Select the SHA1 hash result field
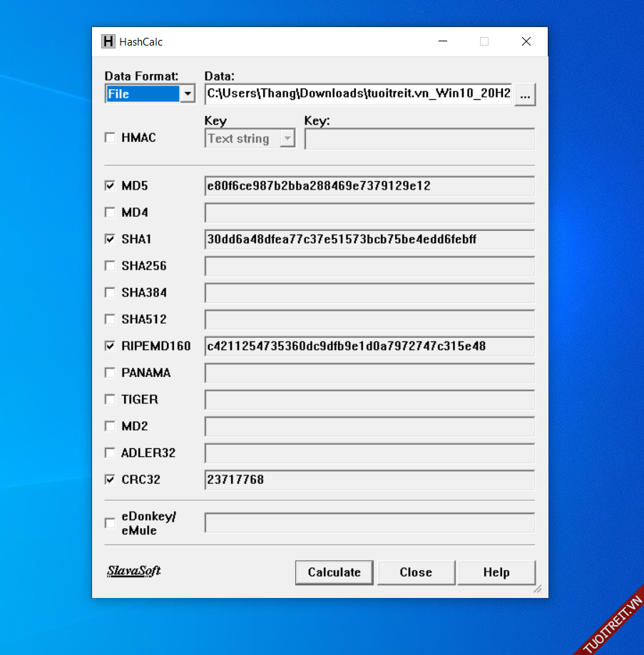The height and width of the screenshot is (655, 644). (369, 239)
